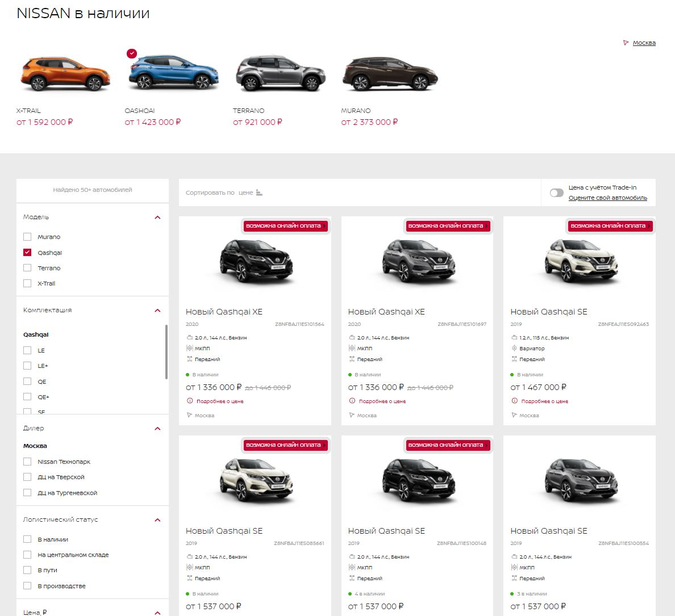Click the sort order icon next to цене
The width and height of the screenshot is (675, 616).
tap(259, 192)
